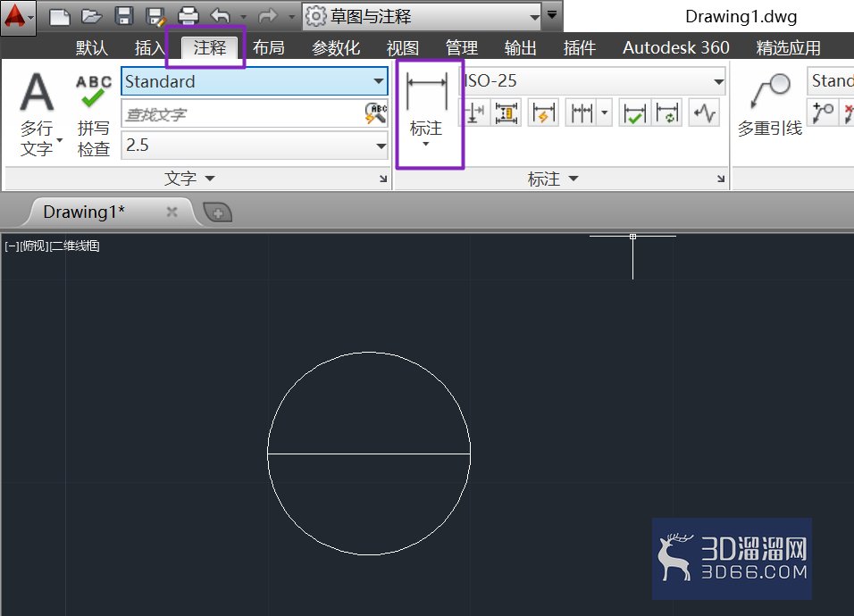Click the Plot printer icon
This screenshot has width=854, height=616.
pos(188,16)
